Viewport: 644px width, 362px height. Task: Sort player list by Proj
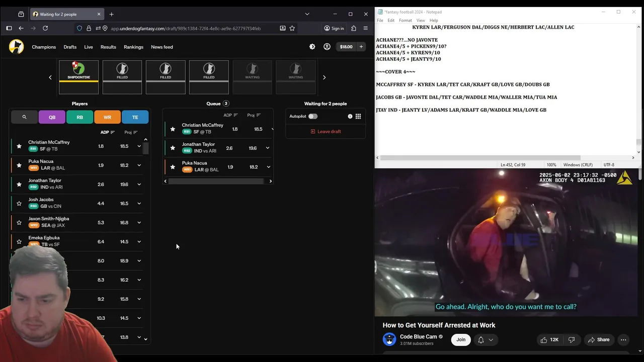131,132
